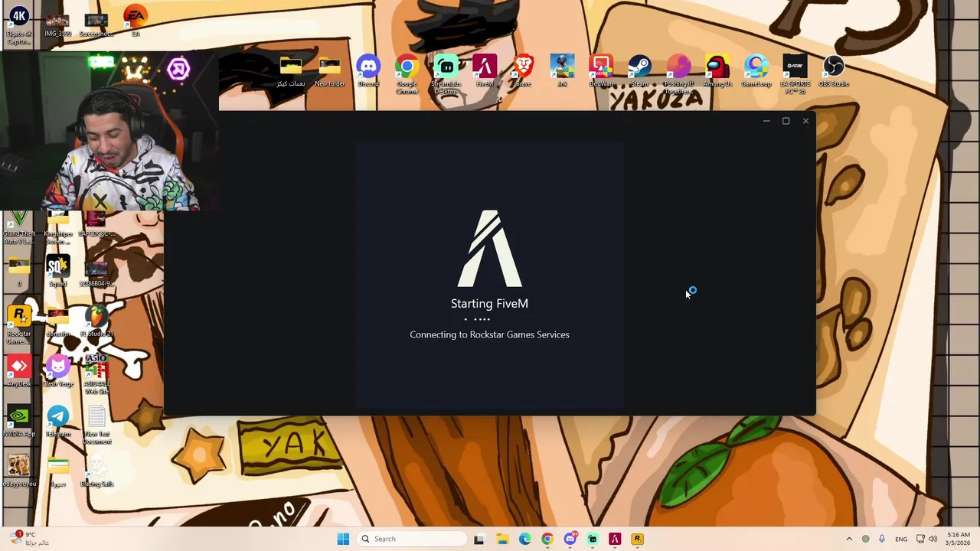The height and width of the screenshot is (551, 980).
Task: Open the weather widget on the taskbar
Action: tap(28, 539)
